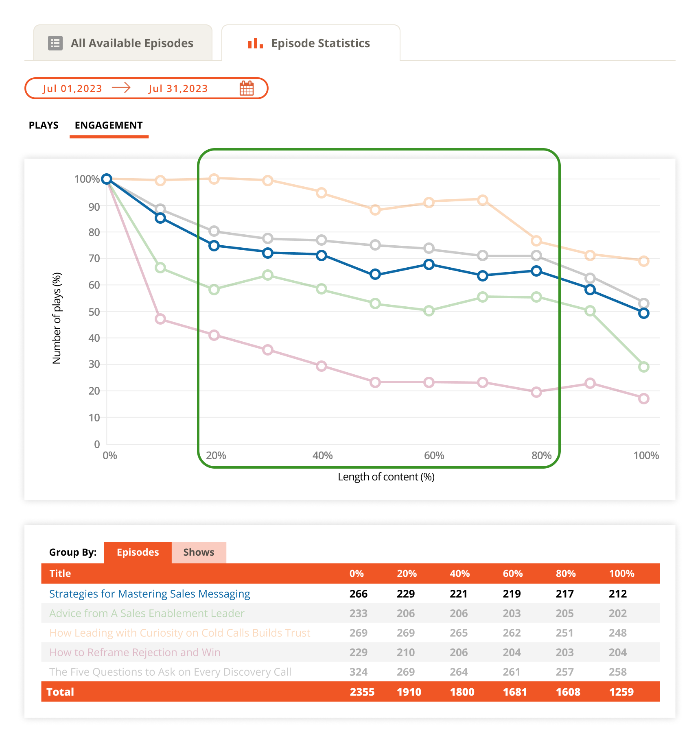Open Advice from A Sales Enablement Leader
Image resolution: width=700 pixels, height=742 pixels.
pos(147,613)
